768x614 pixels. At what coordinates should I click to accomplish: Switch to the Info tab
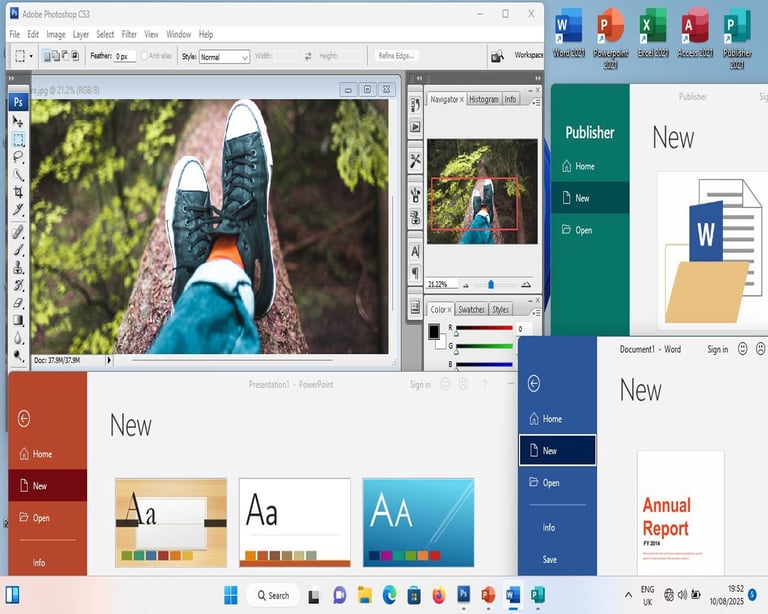pyautogui.click(x=510, y=99)
